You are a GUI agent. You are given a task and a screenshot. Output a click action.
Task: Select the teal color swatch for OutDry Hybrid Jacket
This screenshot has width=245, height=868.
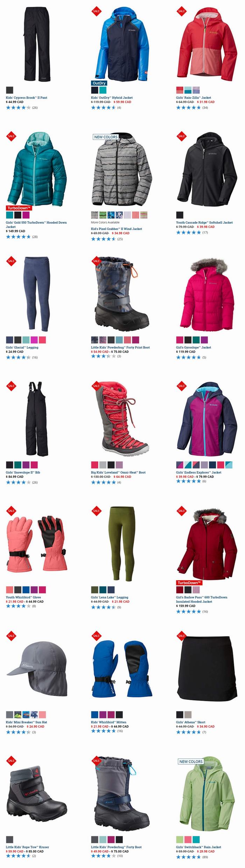(x=103, y=90)
